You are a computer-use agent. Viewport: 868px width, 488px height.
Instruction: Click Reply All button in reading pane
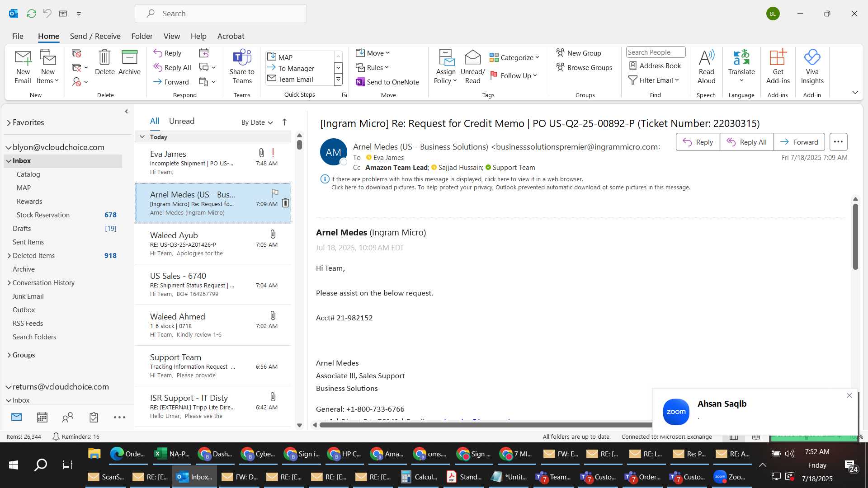tap(746, 142)
